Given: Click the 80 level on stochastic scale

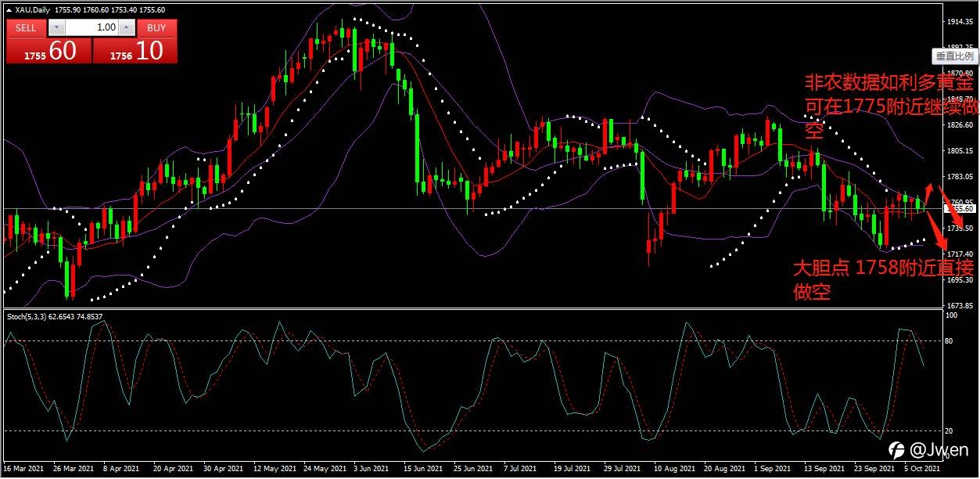Looking at the screenshot, I should [x=949, y=341].
